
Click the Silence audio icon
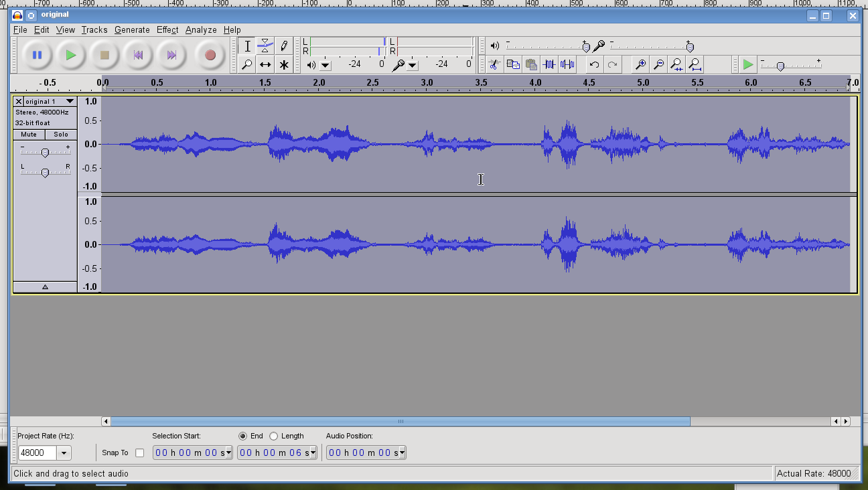(x=567, y=65)
